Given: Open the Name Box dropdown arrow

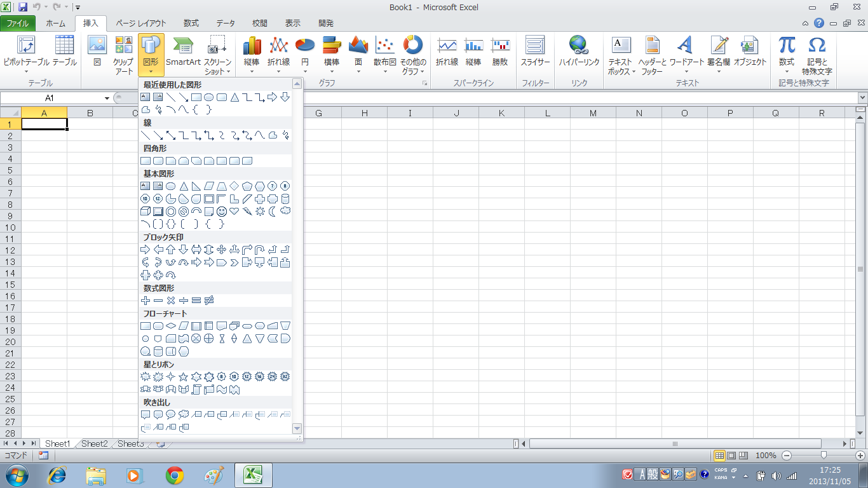Looking at the screenshot, I should point(107,98).
